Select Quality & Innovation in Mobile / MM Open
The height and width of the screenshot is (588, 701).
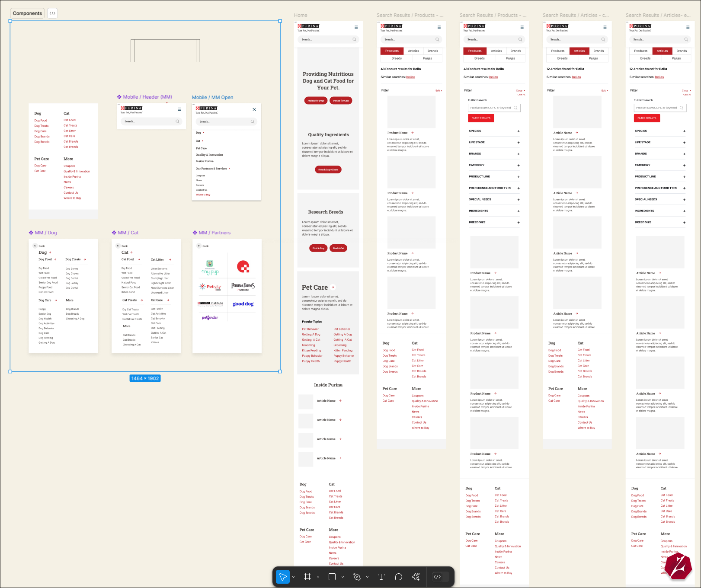point(209,155)
